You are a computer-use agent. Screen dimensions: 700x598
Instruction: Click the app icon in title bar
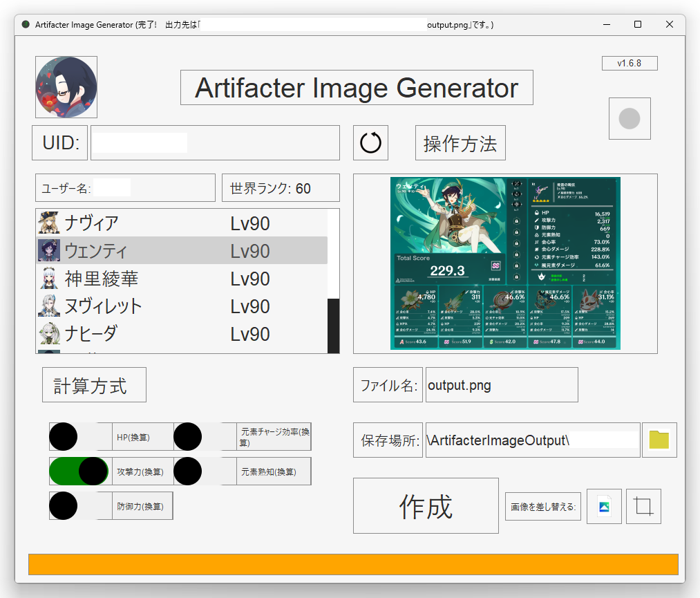click(x=26, y=24)
